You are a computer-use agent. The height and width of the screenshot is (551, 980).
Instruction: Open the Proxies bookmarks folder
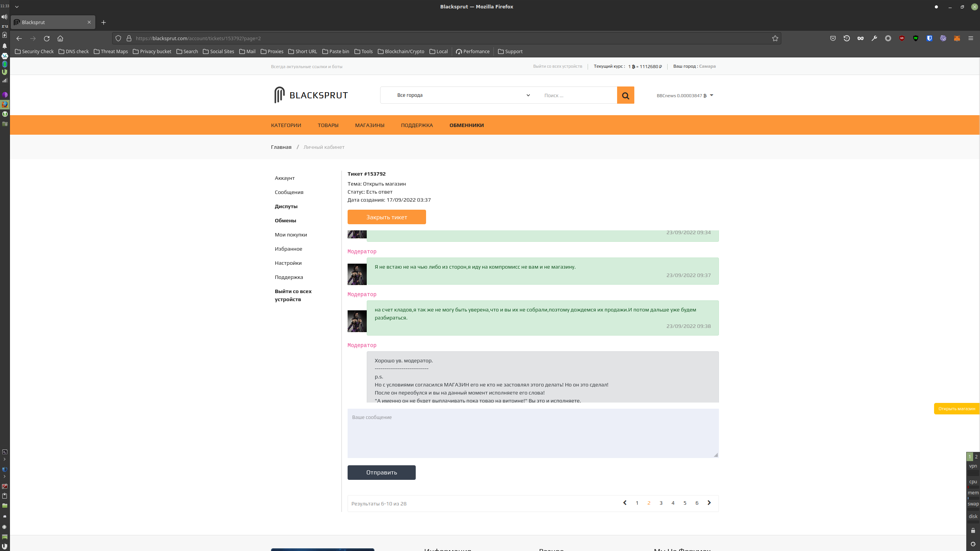pyautogui.click(x=272, y=51)
